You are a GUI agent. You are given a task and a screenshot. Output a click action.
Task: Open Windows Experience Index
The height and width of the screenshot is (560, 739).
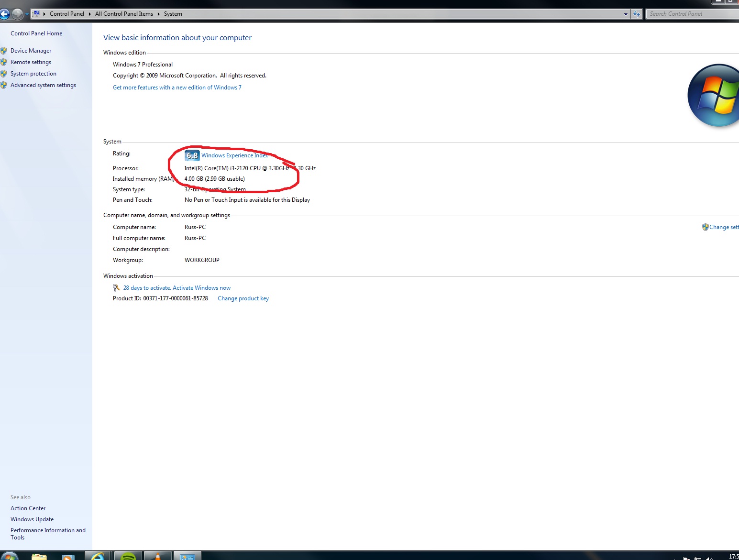[234, 155]
